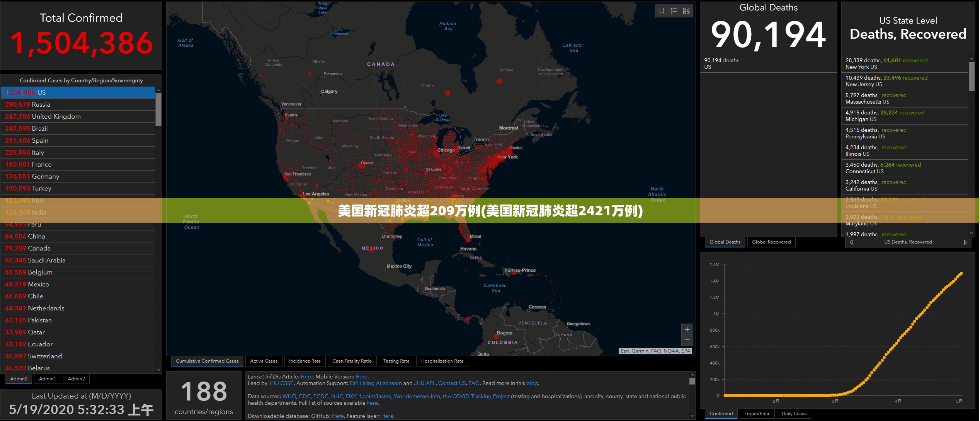Go to next US state panel arrow

tap(965, 242)
